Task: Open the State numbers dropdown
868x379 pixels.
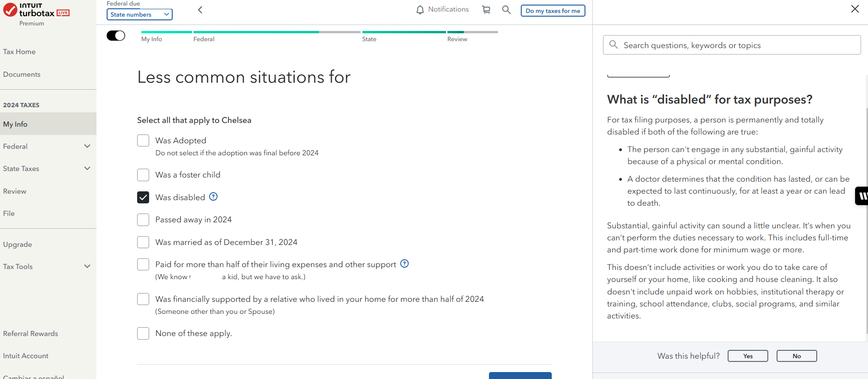Action: click(139, 14)
